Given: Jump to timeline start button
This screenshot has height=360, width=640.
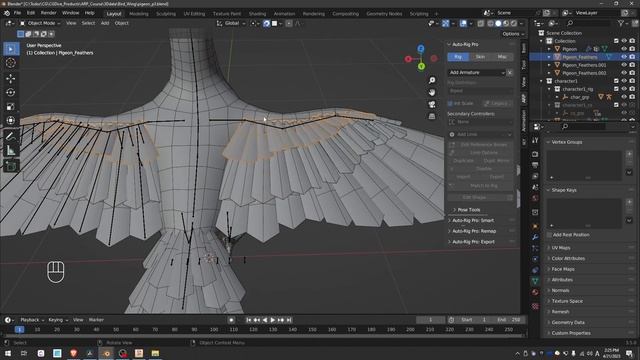Looking at the screenshot, I should (x=249, y=320).
